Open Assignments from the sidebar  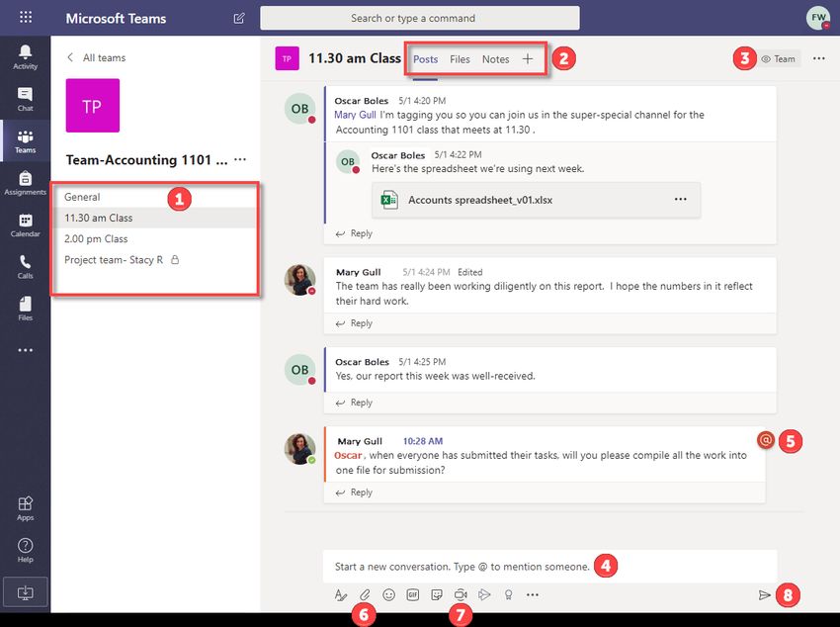tap(25, 183)
